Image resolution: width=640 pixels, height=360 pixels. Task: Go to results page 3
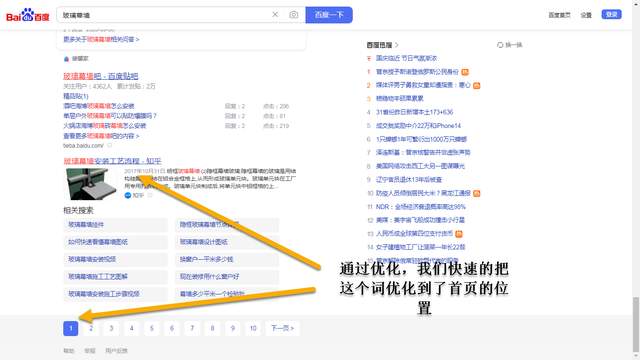click(111, 328)
